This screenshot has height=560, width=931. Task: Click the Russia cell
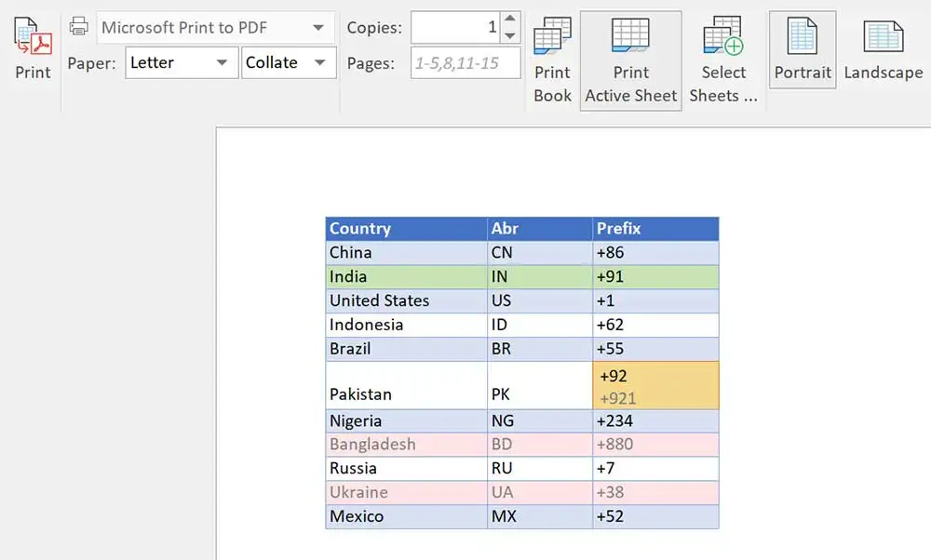[407, 469]
